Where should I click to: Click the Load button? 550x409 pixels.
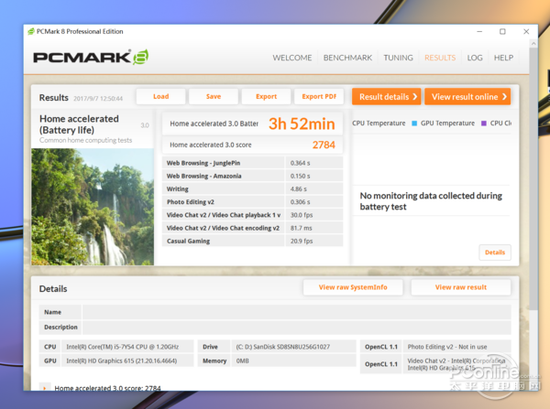point(161,96)
